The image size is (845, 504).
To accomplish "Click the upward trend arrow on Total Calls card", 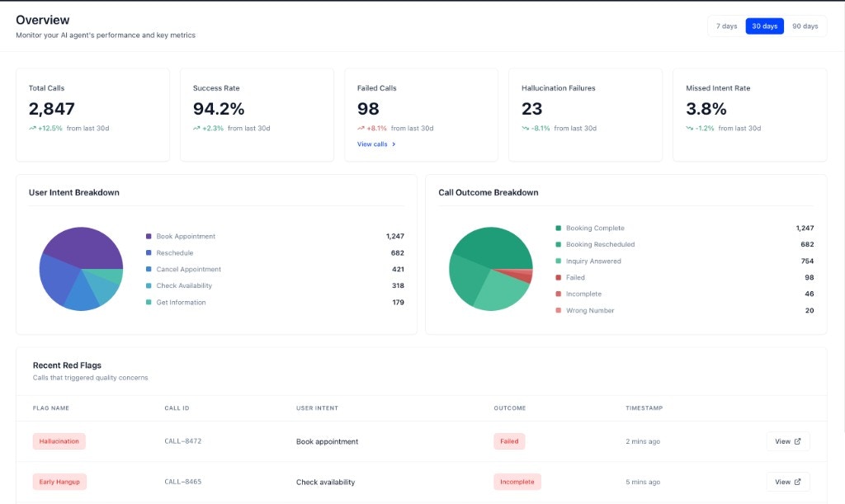I will [x=32, y=129].
